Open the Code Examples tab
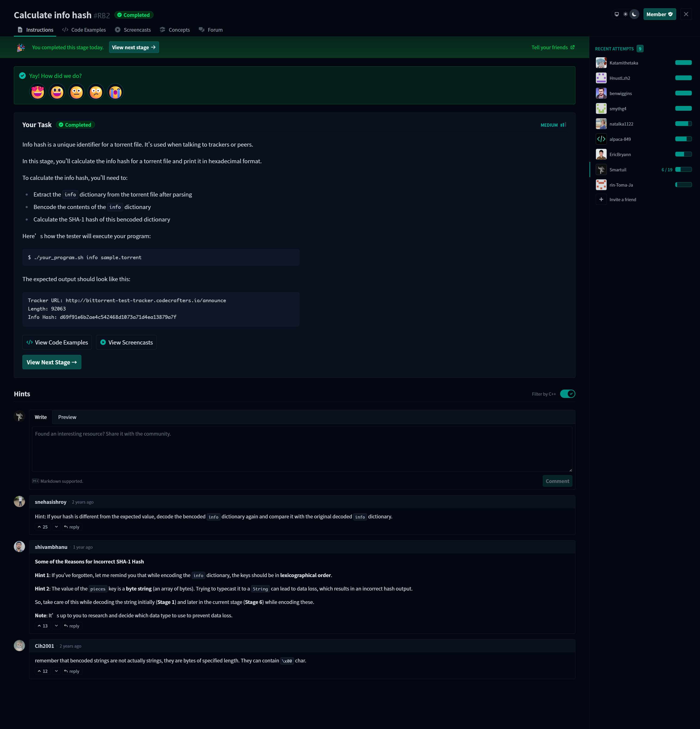The image size is (700, 729). (x=84, y=30)
